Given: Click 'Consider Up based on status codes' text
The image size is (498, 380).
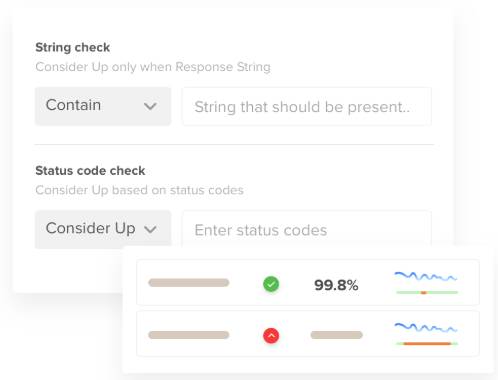Looking at the screenshot, I should [x=139, y=190].
